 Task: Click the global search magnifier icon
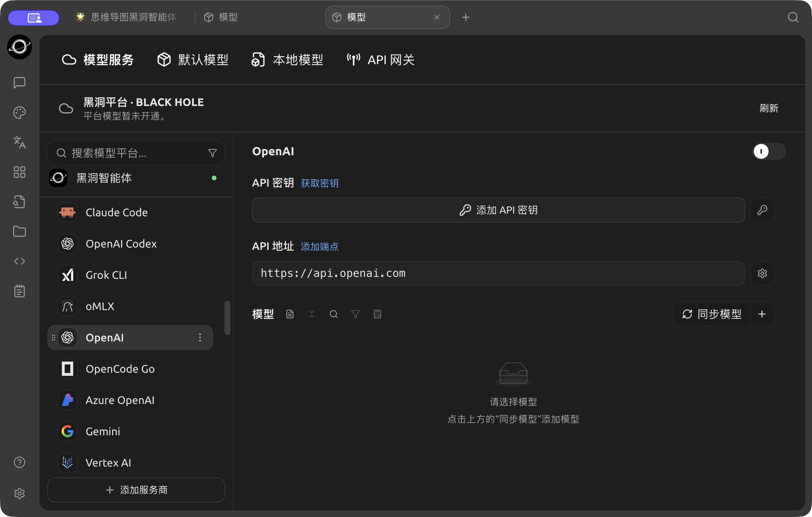[793, 17]
